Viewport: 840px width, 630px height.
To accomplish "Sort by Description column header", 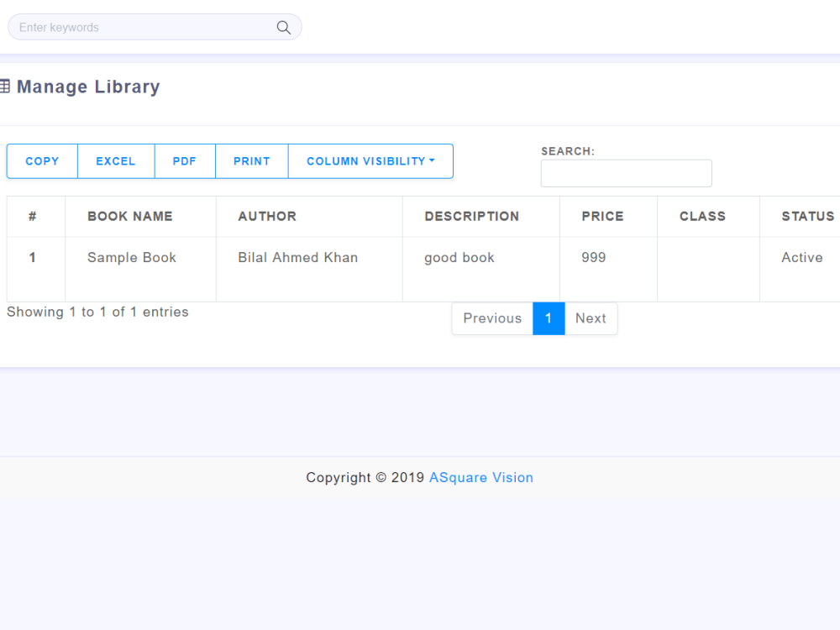I will click(x=481, y=217).
